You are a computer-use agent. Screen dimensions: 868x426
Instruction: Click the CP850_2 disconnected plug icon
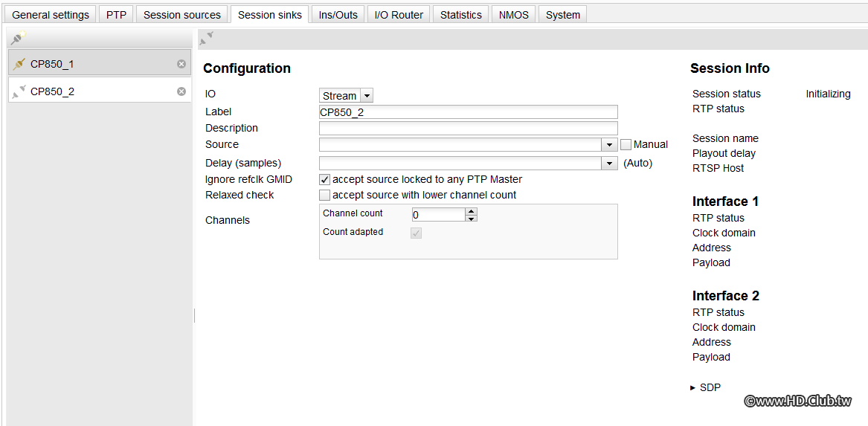coord(19,91)
